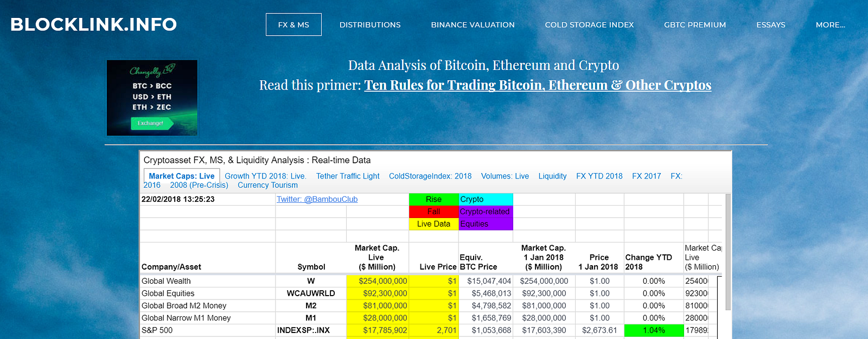Open Ten Rules for Trading Bitcoin link

[538, 85]
